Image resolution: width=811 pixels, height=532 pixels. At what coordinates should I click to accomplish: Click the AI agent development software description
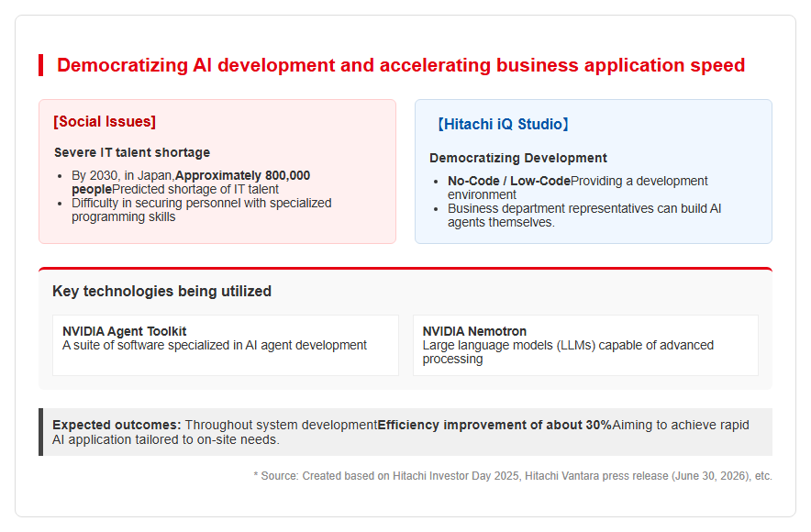point(215,346)
